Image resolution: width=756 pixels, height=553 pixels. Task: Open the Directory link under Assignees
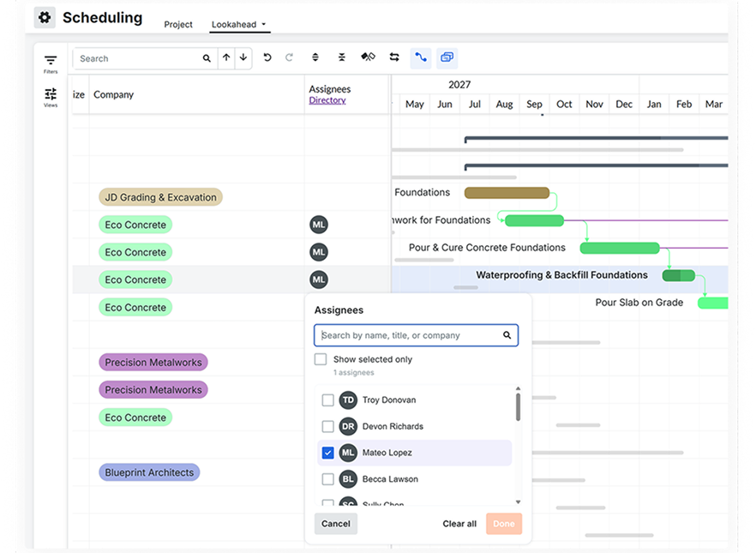click(x=327, y=100)
